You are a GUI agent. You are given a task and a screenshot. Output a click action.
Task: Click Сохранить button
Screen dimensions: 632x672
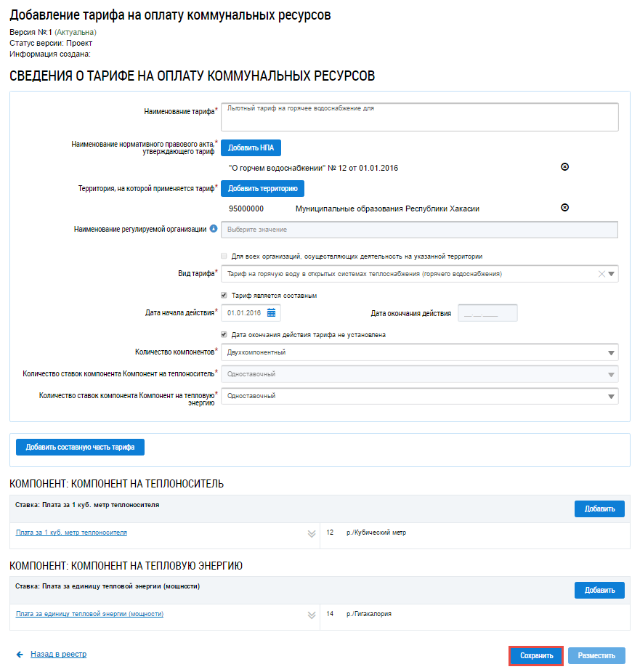pyautogui.click(x=536, y=656)
